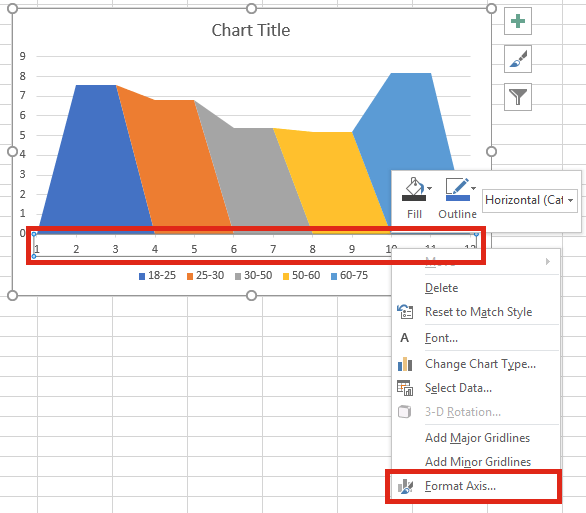The image size is (586, 513).
Task: Select Add Minor Gridlines
Action: tap(478, 462)
